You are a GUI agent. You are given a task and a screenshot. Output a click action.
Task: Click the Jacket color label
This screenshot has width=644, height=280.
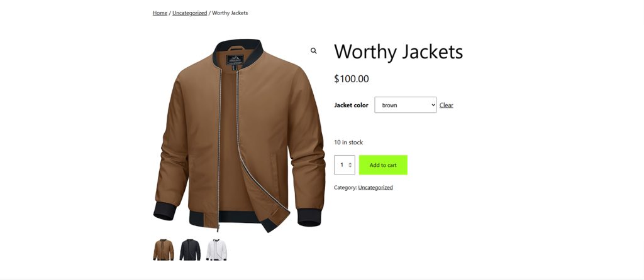(351, 105)
